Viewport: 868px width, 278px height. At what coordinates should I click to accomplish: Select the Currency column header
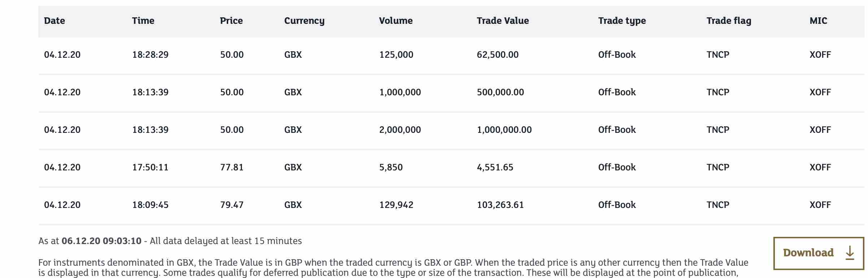click(304, 21)
